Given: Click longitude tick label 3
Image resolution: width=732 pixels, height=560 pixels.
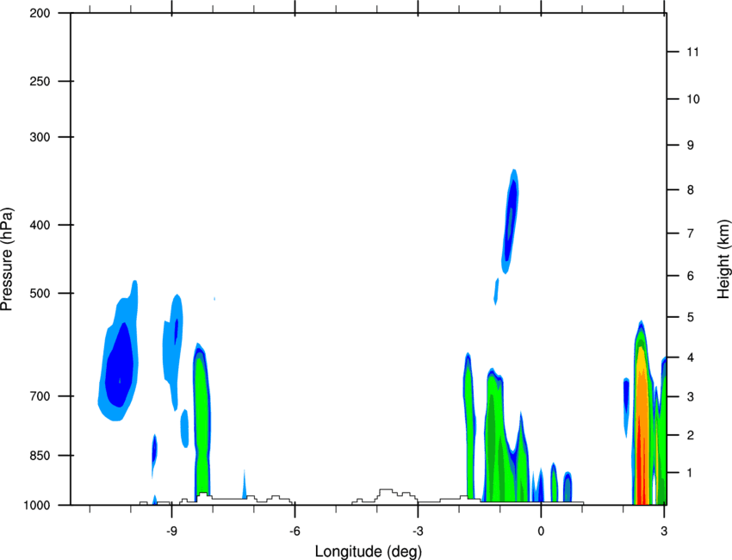Looking at the screenshot, I should coord(664,532).
